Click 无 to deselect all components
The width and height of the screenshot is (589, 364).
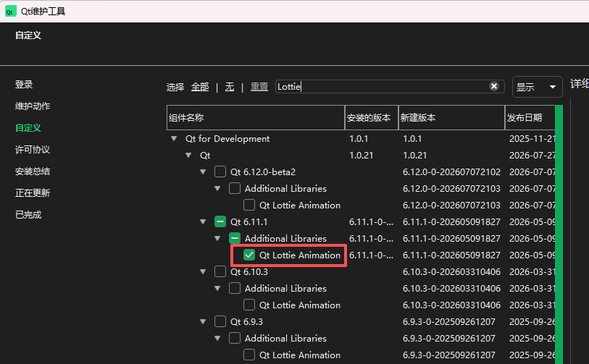[x=230, y=87]
